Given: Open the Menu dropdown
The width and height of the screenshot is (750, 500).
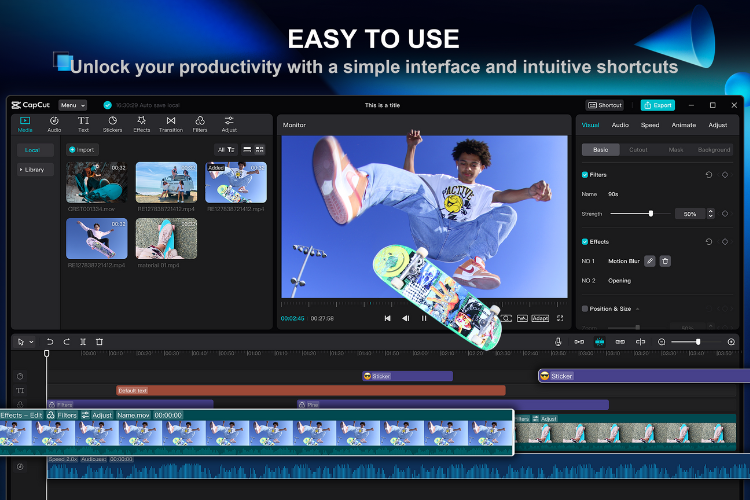Looking at the screenshot, I should 72,105.
